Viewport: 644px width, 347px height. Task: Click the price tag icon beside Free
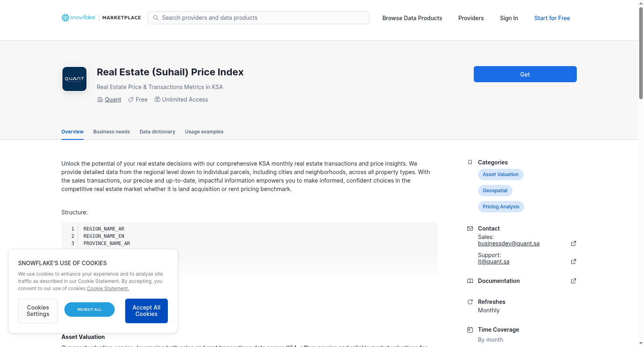pyautogui.click(x=131, y=100)
